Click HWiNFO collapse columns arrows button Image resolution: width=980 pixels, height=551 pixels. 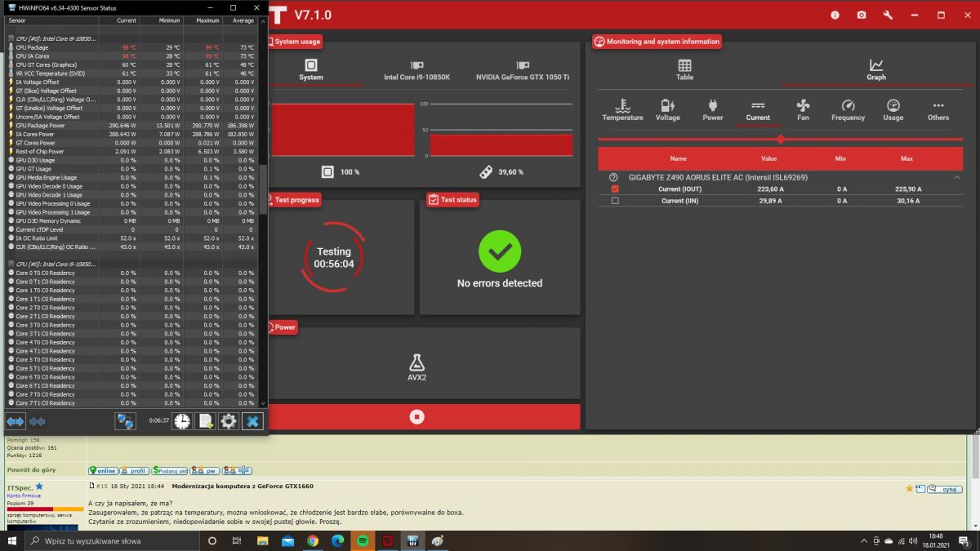pos(37,421)
